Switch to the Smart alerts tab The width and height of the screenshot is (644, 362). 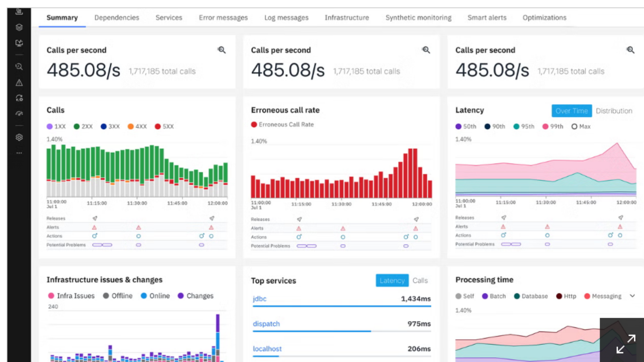(x=487, y=17)
